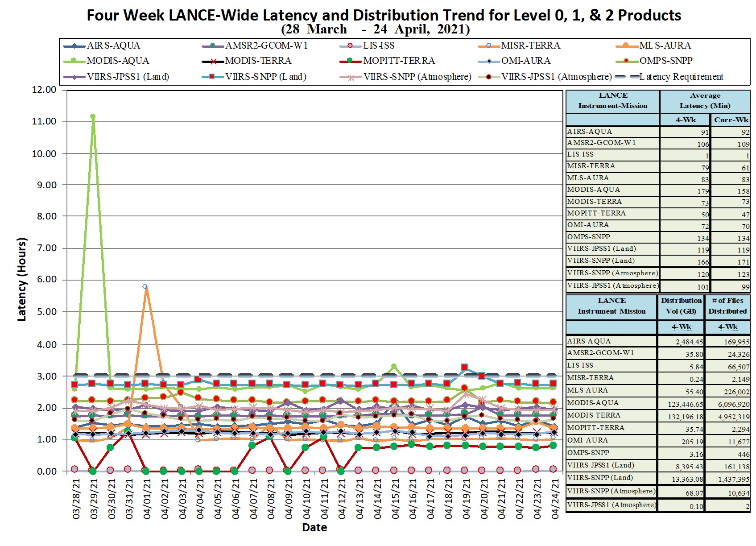Click the Curr-Wk column header
This screenshot has height=546, width=756.
click(x=731, y=120)
